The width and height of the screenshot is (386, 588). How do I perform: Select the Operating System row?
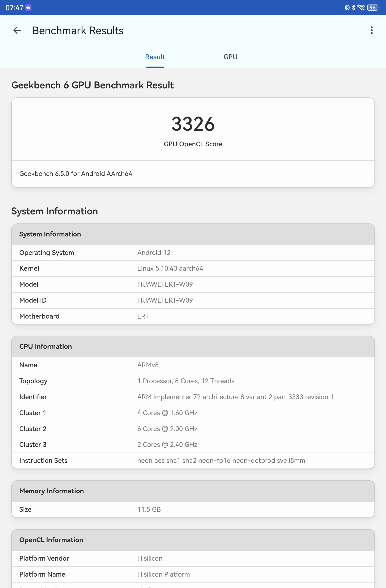193,253
